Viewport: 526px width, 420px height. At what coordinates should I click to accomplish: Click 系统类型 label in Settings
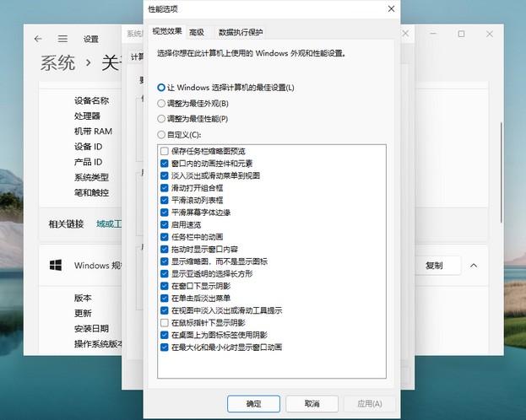click(x=91, y=177)
